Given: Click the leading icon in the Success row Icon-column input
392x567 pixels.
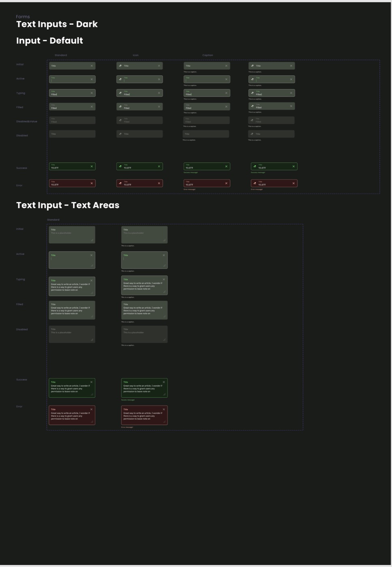Looking at the screenshot, I should pos(120,166).
